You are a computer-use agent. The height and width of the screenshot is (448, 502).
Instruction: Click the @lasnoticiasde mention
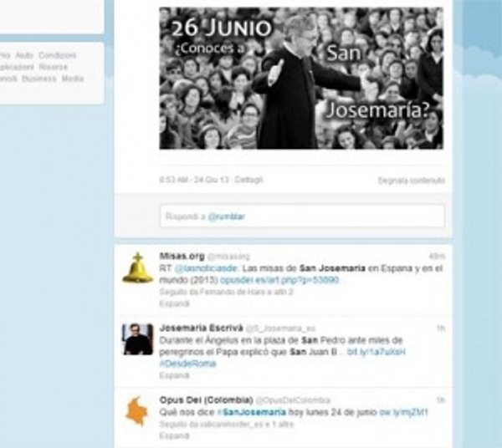[198, 268]
